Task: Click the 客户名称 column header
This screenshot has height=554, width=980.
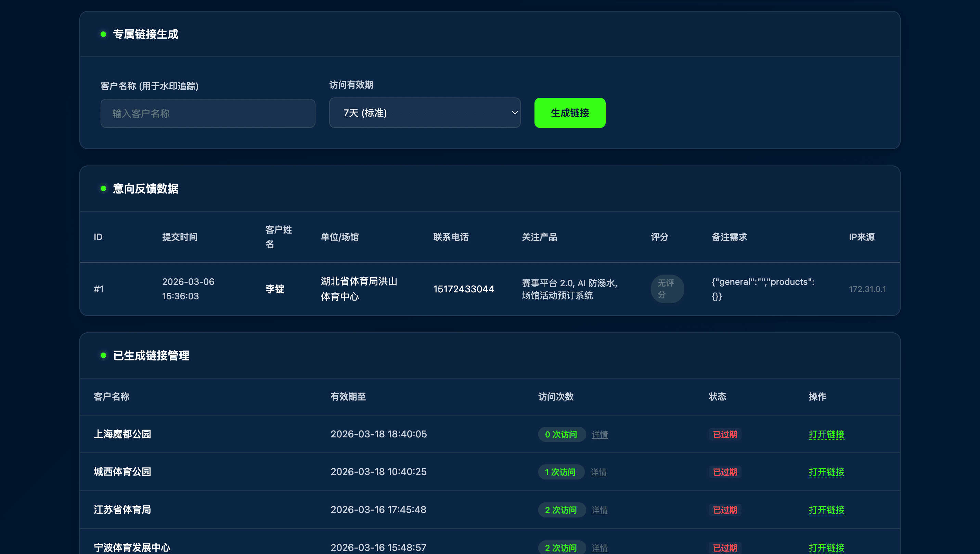Action: pyautogui.click(x=112, y=396)
